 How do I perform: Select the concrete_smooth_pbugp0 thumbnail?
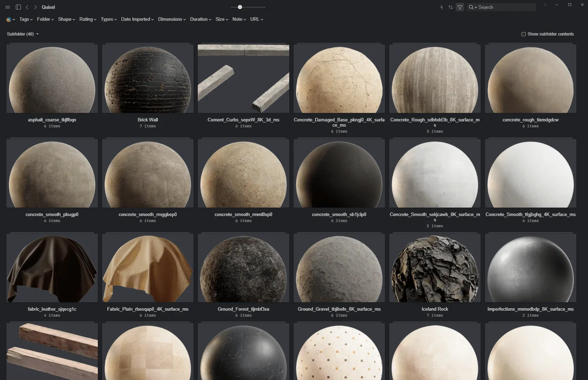pos(52,173)
